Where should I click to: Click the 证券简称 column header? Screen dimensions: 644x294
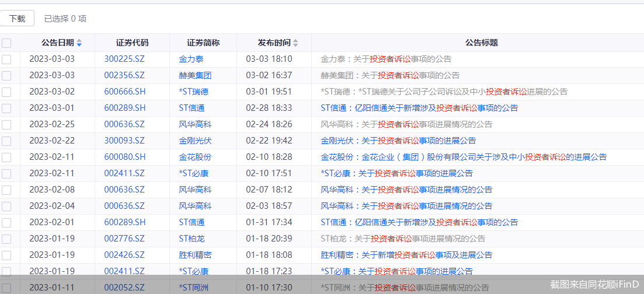203,43
